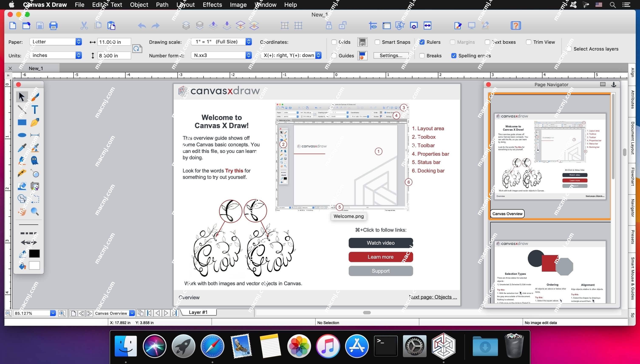The width and height of the screenshot is (640, 364).
Task: Expand the Paper size dropdown
Action: point(79,41)
